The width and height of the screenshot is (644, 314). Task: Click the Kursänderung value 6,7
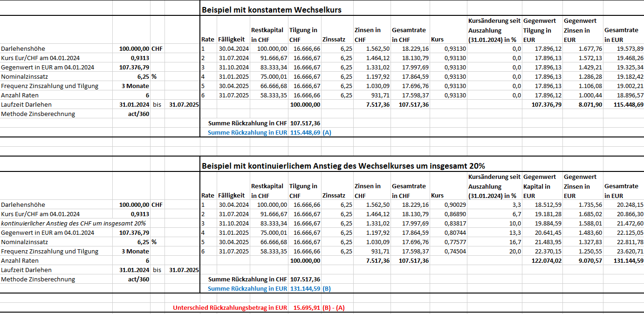pos(516,214)
